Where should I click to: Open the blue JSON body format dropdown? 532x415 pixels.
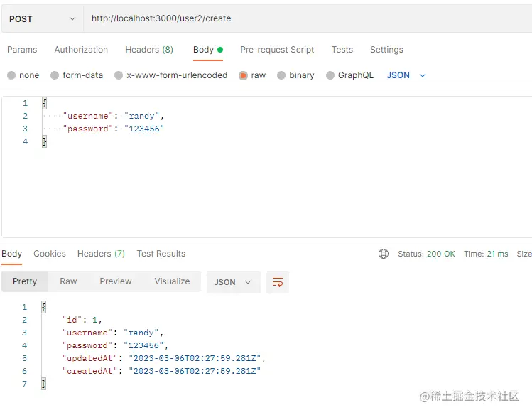click(x=406, y=75)
